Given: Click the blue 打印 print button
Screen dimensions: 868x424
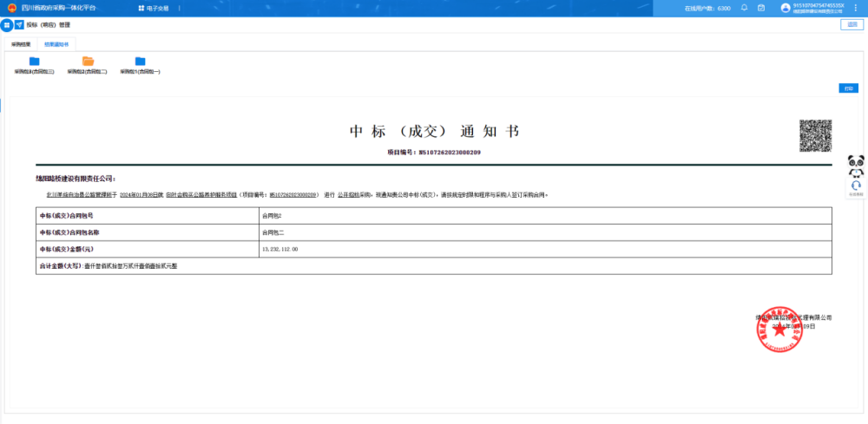Looking at the screenshot, I should [847, 88].
